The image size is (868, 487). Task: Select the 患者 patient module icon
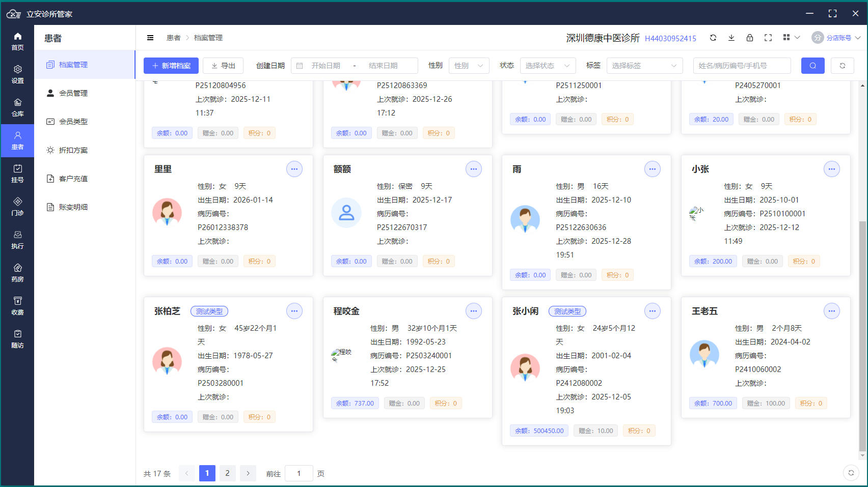pos(17,140)
